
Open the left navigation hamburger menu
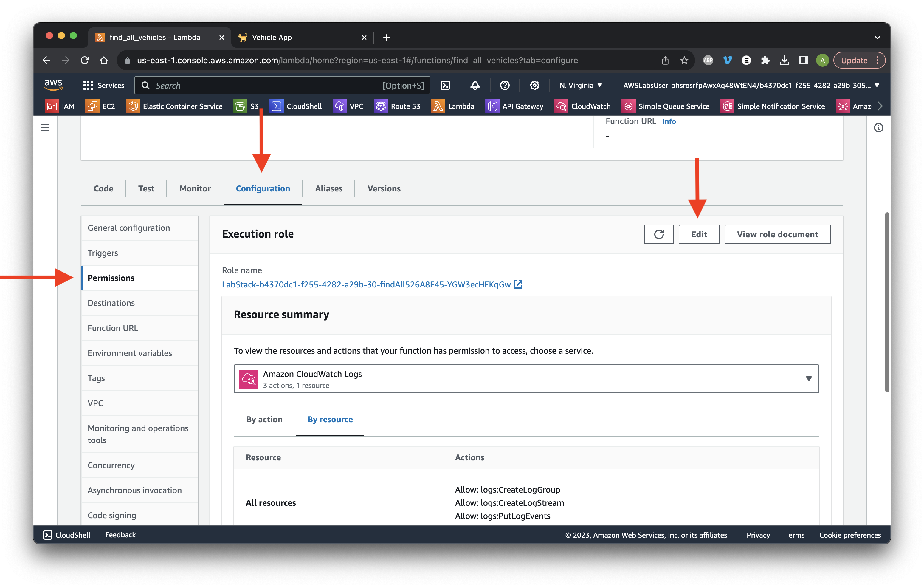point(45,127)
